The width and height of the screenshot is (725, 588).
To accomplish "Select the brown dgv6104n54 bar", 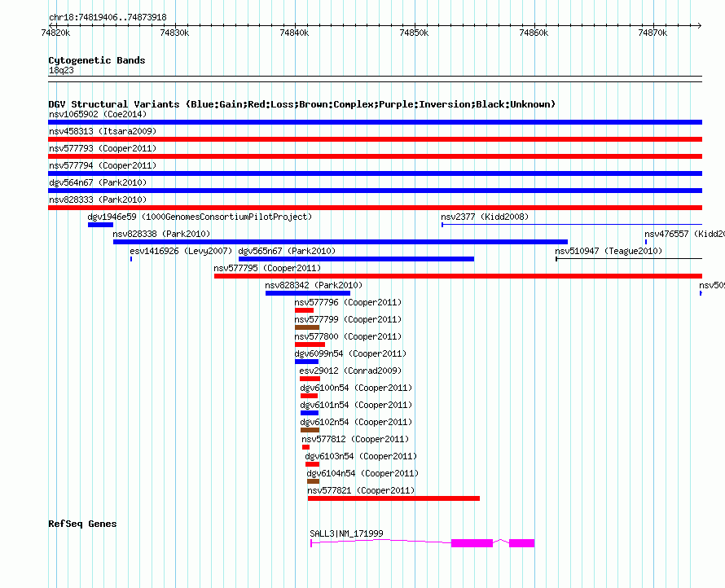I will point(313,481).
